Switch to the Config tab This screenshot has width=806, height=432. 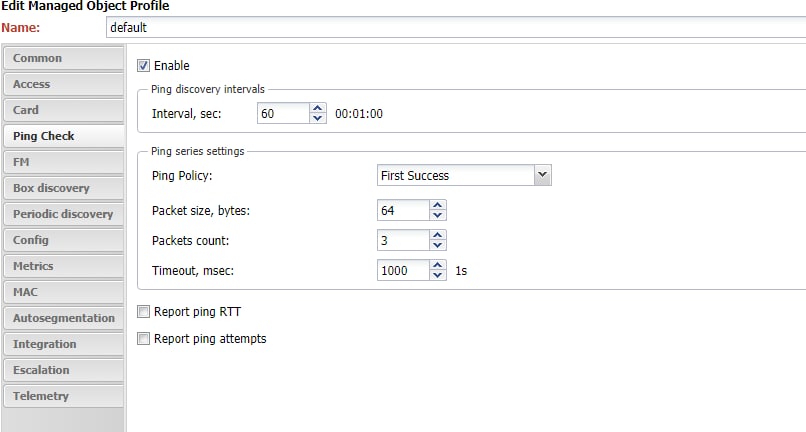click(x=63, y=240)
